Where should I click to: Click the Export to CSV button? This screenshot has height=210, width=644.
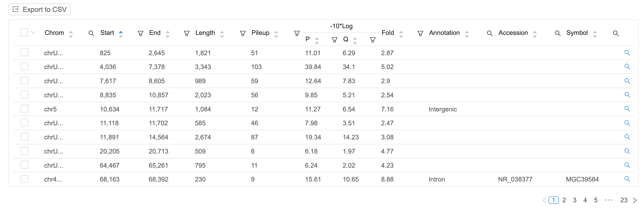point(39,9)
